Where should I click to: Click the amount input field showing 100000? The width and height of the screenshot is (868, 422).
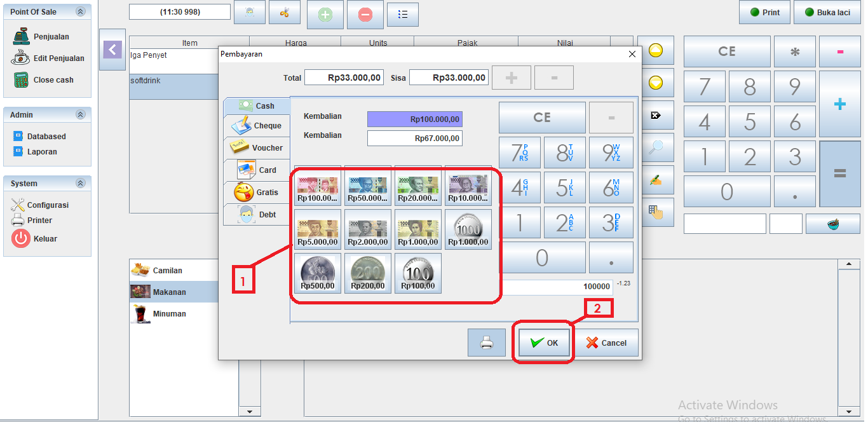click(x=558, y=287)
